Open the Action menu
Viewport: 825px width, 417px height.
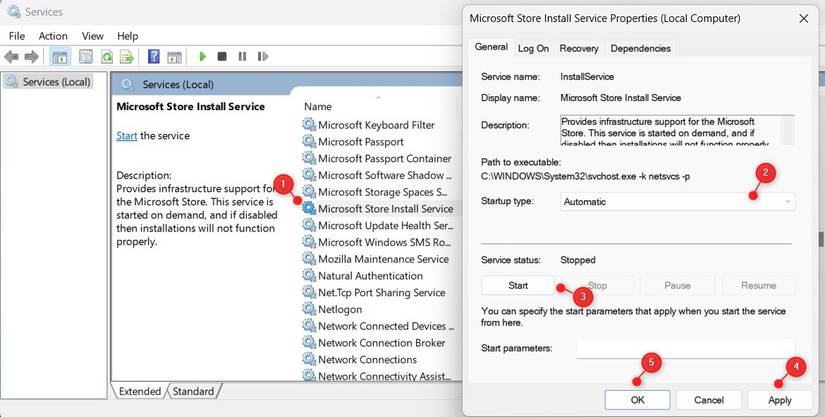(x=53, y=35)
